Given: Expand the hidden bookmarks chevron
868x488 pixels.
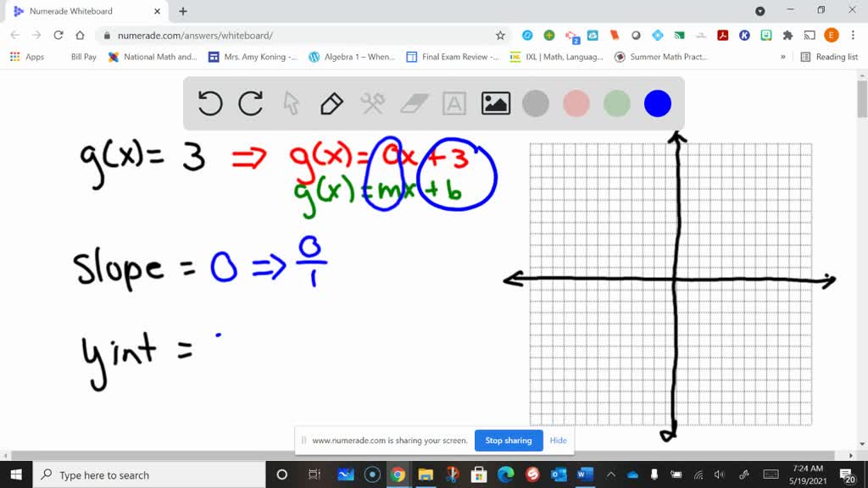Looking at the screenshot, I should 782,57.
